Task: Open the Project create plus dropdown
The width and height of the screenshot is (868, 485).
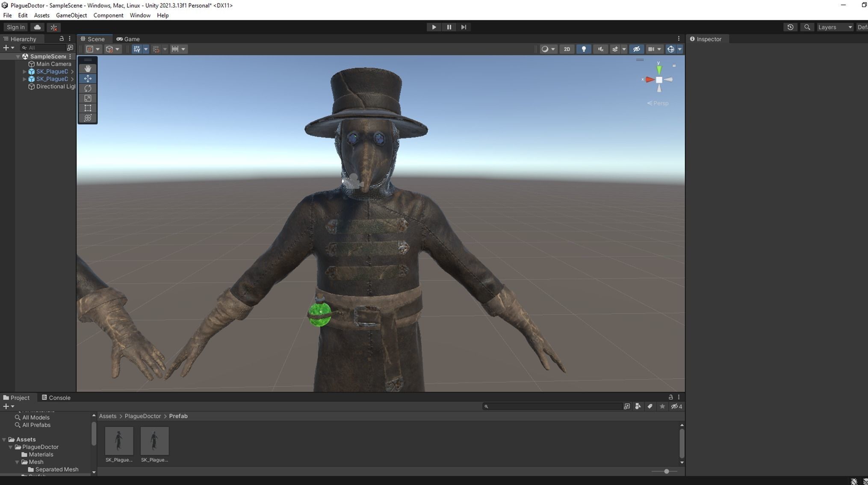Action: pyautogui.click(x=8, y=406)
